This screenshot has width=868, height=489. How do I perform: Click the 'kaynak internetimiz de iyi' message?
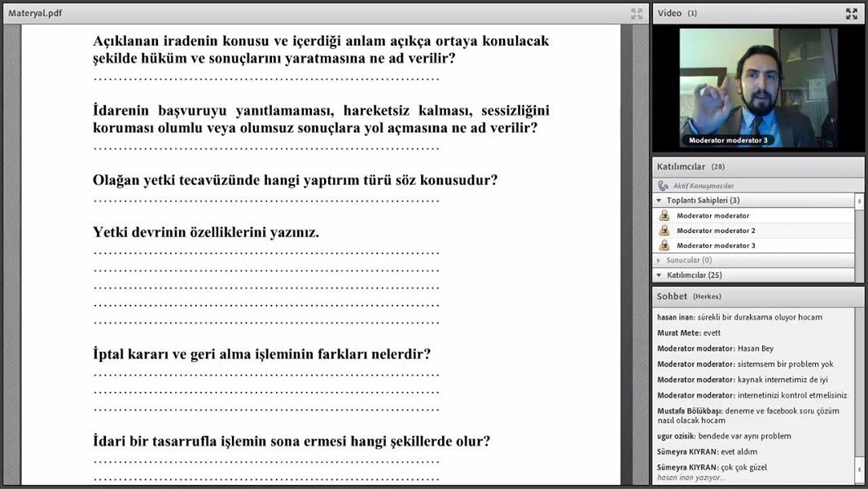pos(743,379)
